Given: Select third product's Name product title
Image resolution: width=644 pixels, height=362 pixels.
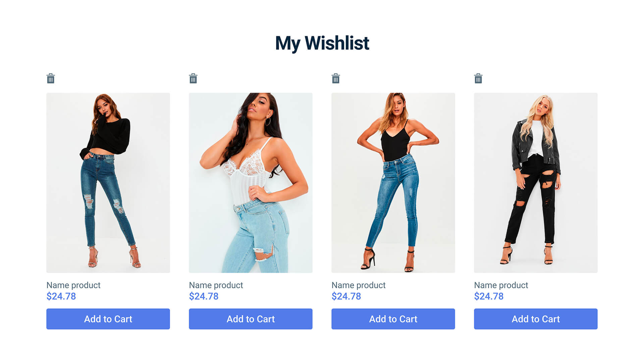Looking at the screenshot, I should (x=359, y=285).
